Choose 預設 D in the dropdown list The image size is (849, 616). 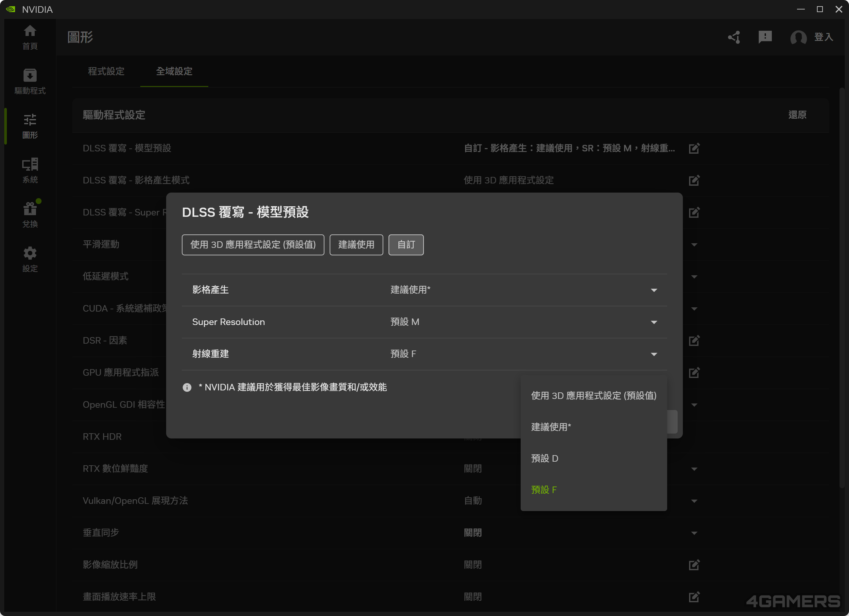(593, 458)
